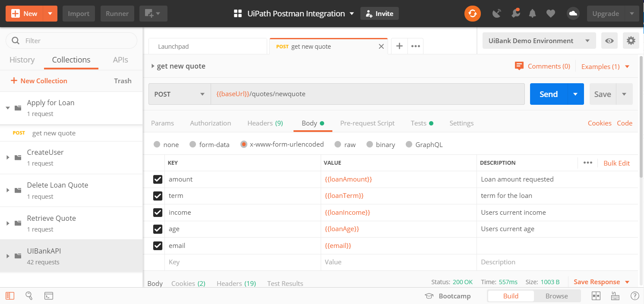
Task: Switch to the History sidebar tab
Action: pos(22,60)
